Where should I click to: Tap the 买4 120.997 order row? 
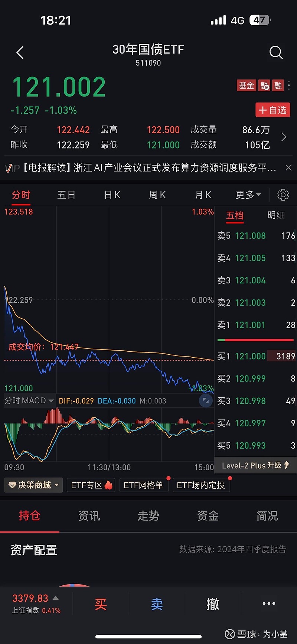256,423
